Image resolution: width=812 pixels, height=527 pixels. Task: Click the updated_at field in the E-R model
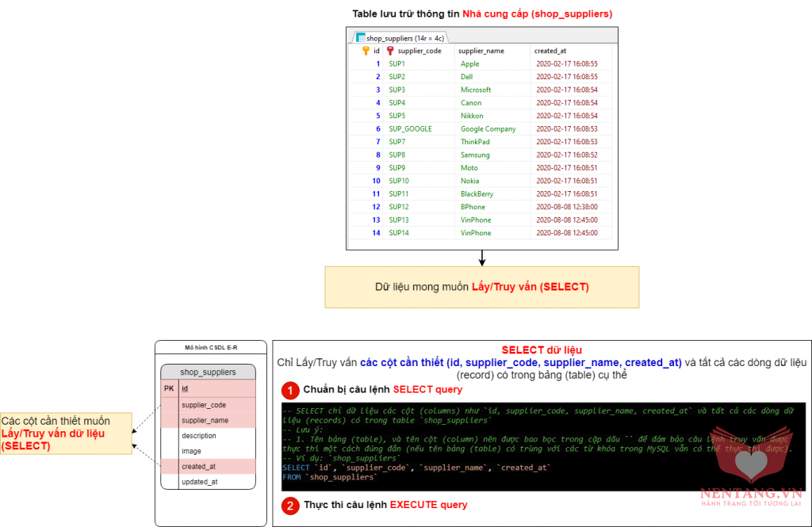tap(200, 482)
